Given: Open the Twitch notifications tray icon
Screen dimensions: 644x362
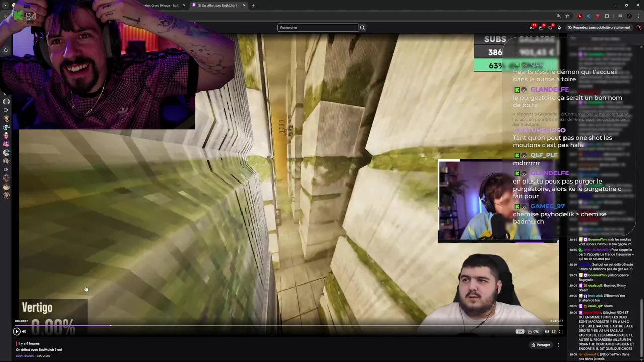Looking at the screenshot, I should [x=541, y=27].
